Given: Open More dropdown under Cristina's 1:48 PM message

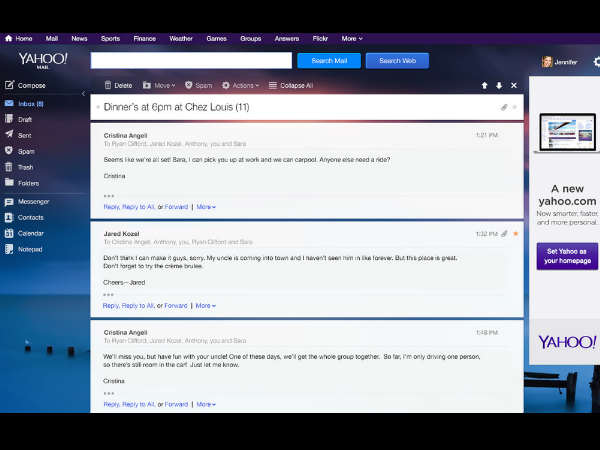Looking at the screenshot, I should (x=206, y=404).
